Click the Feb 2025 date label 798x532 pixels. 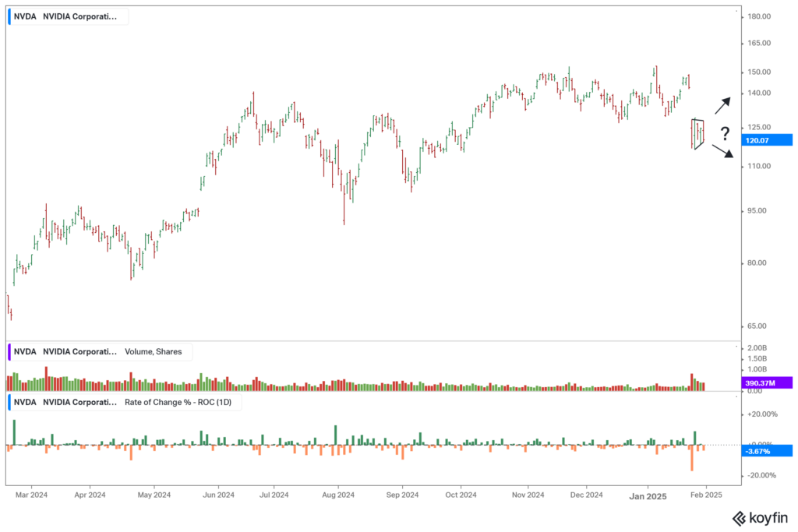click(x=706, y=495)
